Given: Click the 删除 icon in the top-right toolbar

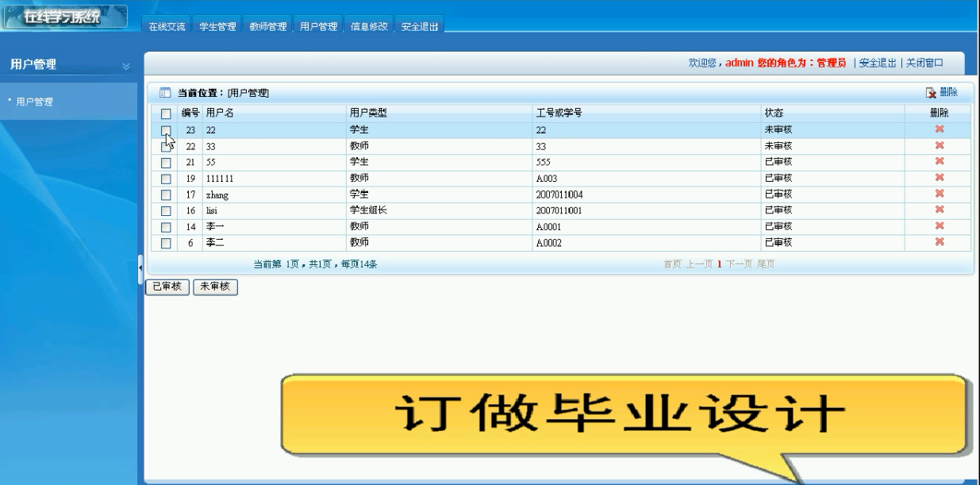Looking at the screenshot, I should [x=942, y=93].
